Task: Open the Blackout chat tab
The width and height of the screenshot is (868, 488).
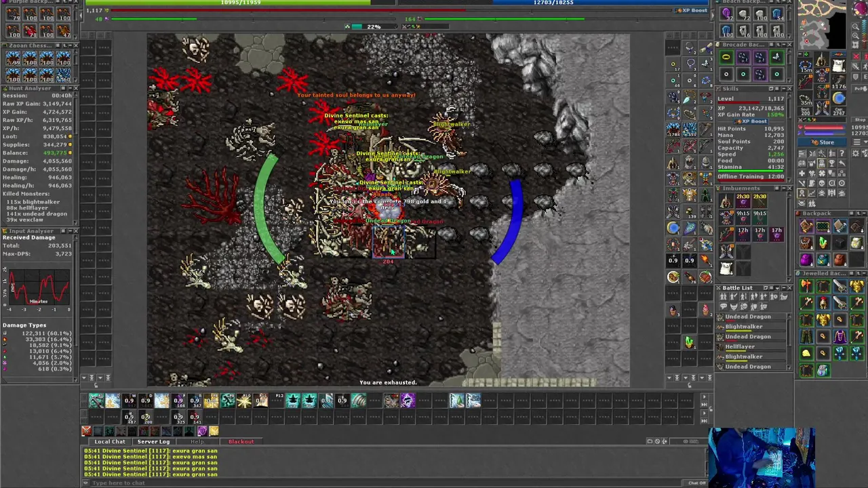Action: click(x=241, y=442)
